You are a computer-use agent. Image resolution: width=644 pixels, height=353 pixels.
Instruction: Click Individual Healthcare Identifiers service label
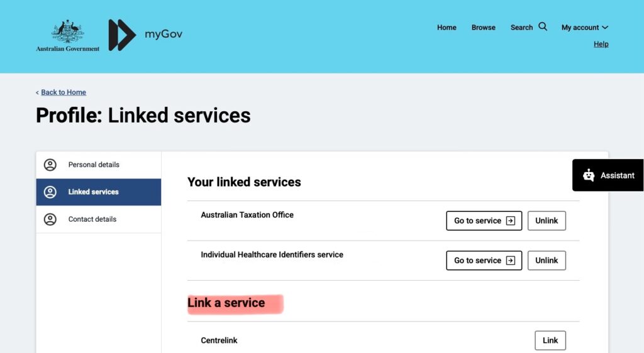pos(272,254)
